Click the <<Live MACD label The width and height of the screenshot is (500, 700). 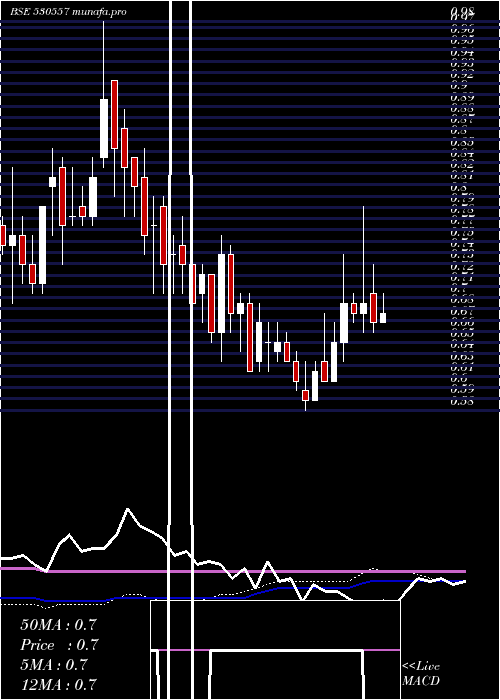point(421,674)
